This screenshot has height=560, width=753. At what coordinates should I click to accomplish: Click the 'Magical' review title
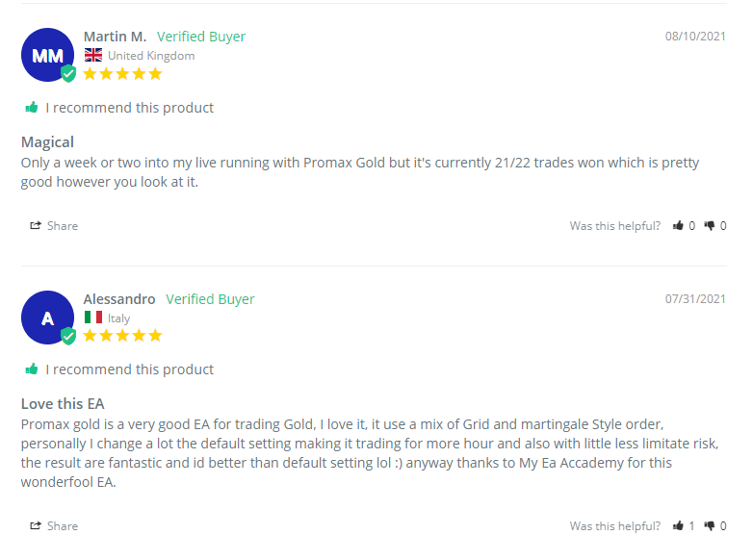47,142
